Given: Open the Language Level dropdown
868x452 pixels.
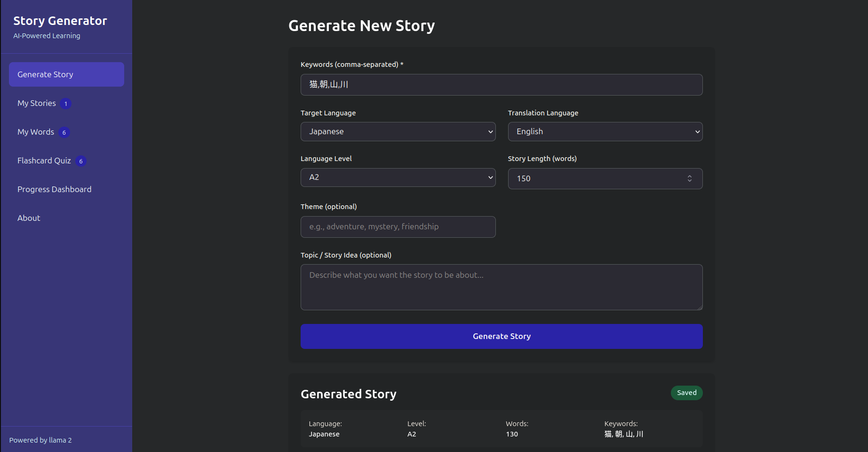Looking at the screenshot, I should point(398,178).
